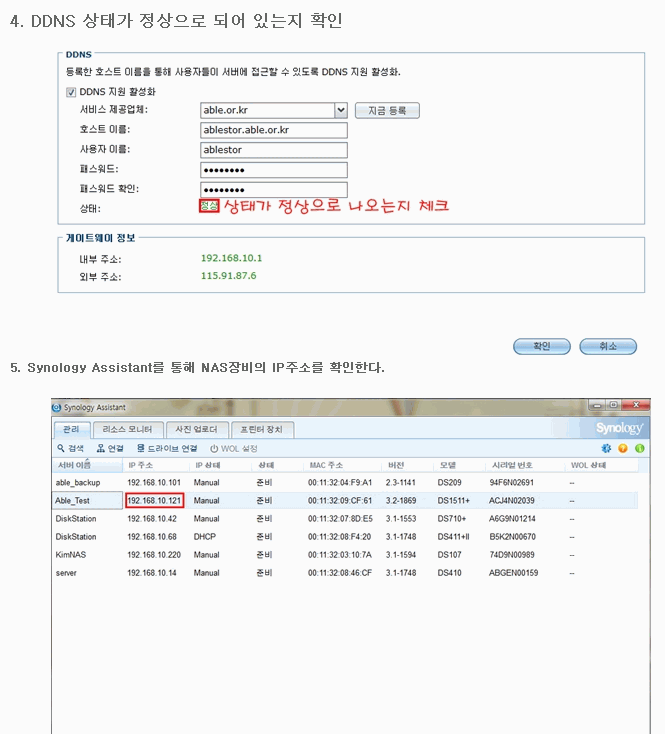
Task: Click the 사용자 이름 field with ablestor
Action: coord(274,150)
